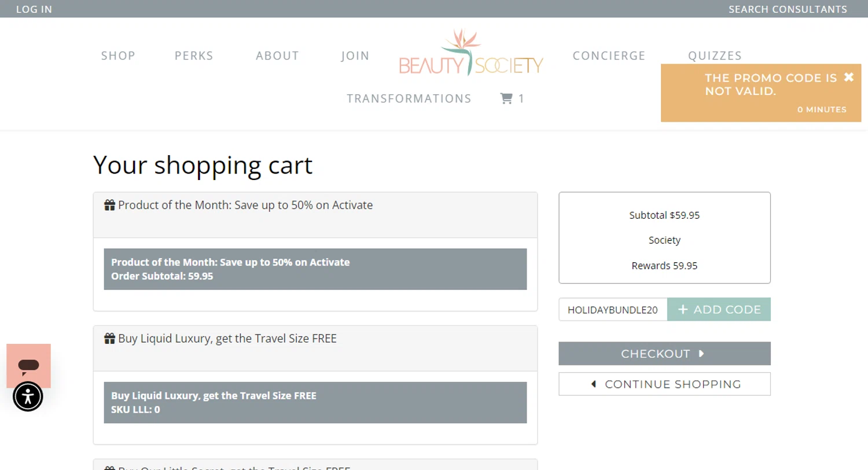This screenshot has width=868, height=470.
Task: Open the shopping cart icon in navigation
Action: pos(512,98)
